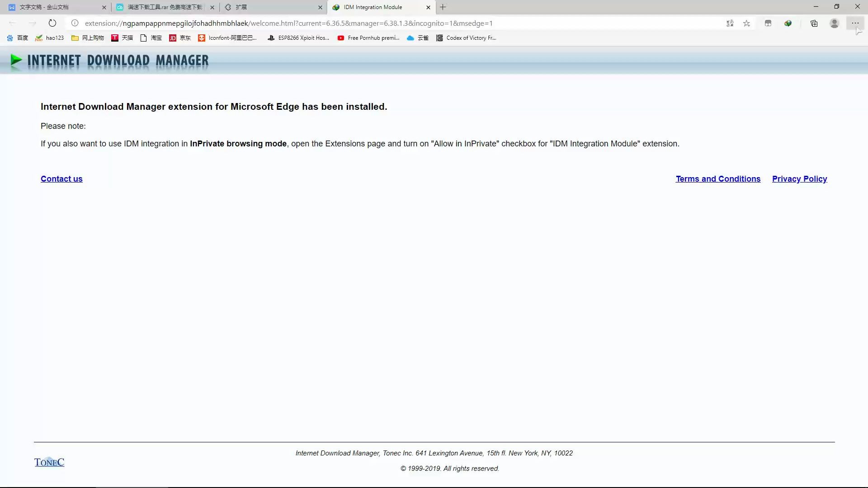
Task: Click the site information icon in address bar
Action: click(75, 23)
